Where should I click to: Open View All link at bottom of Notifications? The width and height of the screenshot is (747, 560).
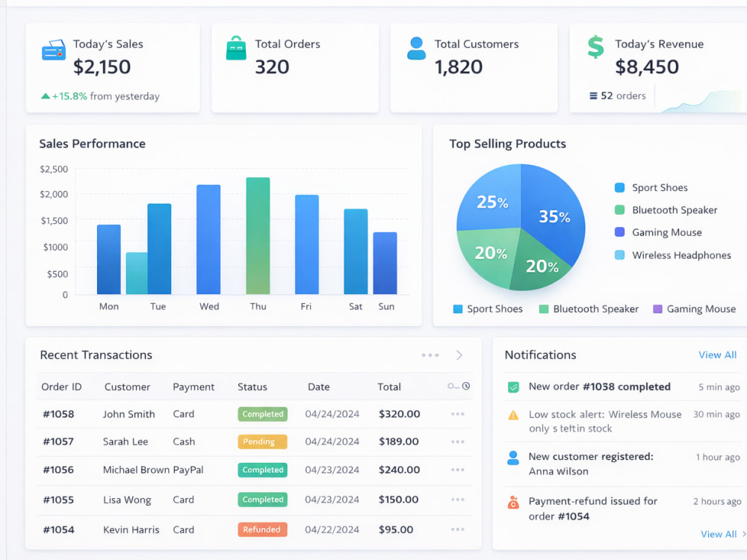(x=719, y=535)
